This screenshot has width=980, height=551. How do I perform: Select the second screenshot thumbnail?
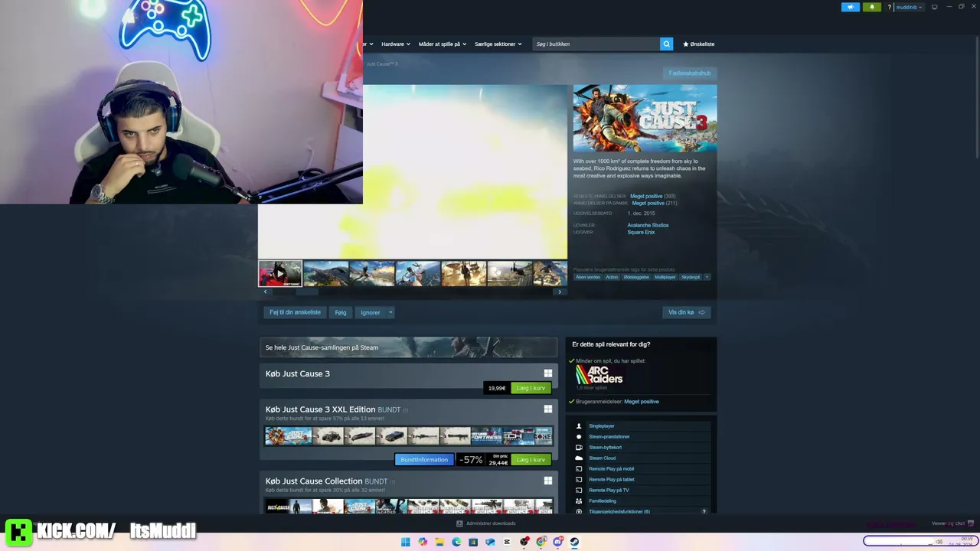coord(326,273)
